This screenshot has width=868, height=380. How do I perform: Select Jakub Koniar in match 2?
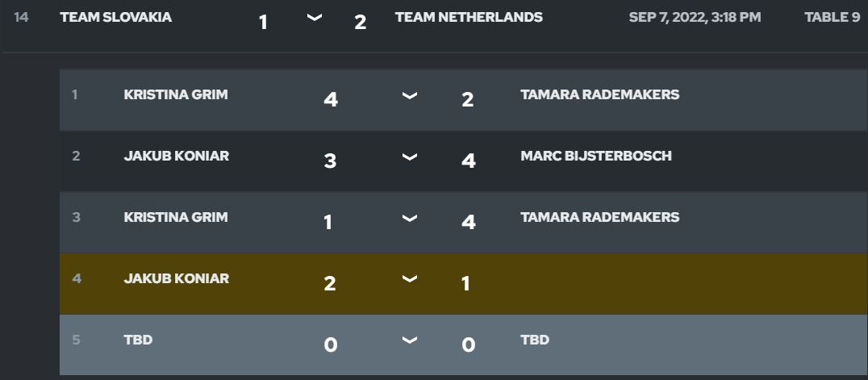(x=176, y=156)
